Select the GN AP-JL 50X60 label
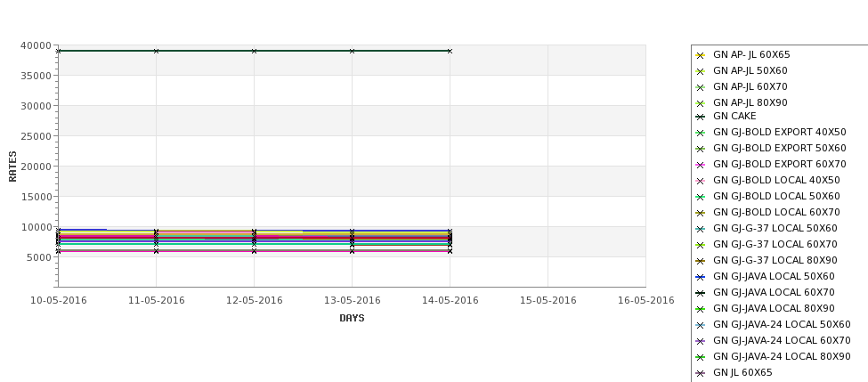Viewport: 868px width, 382px height. click(750, 71)
